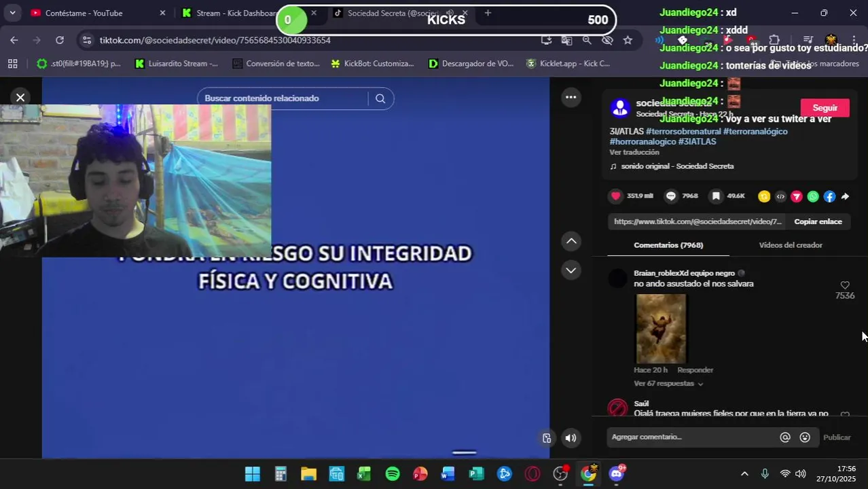The image size is (868, 489).
Task: Open Chrome zoom magnifier icon
Action: 587,40
